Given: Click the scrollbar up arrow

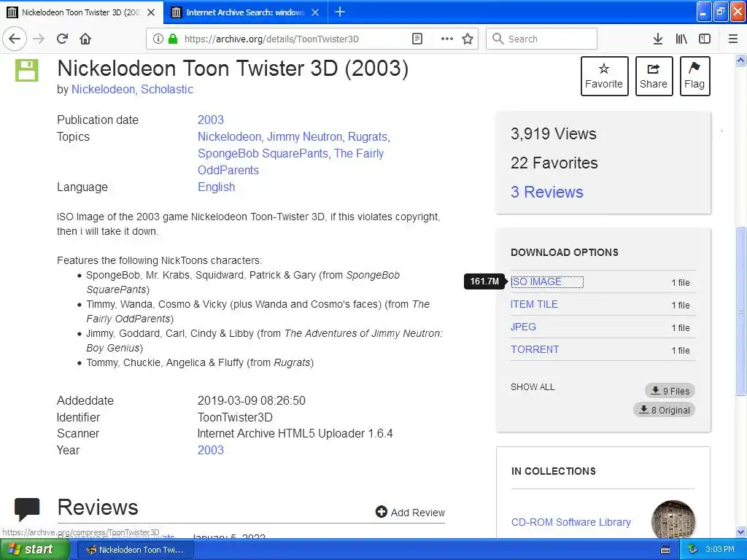Looking at the screenshot, I should coord(741,60).
